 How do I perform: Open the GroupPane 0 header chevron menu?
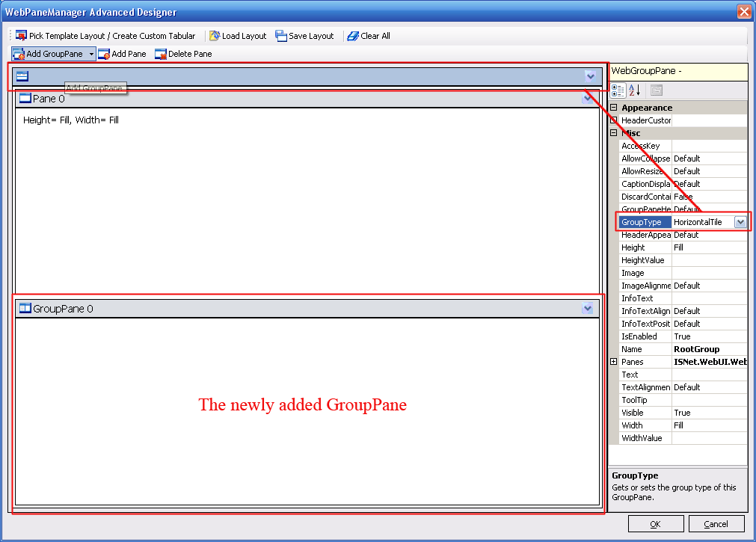click(588, 308)
